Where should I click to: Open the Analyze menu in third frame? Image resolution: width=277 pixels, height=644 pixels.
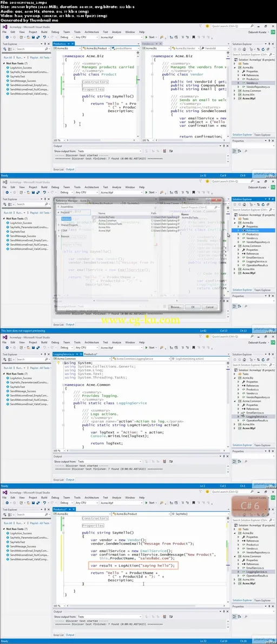tap(116, 342)
